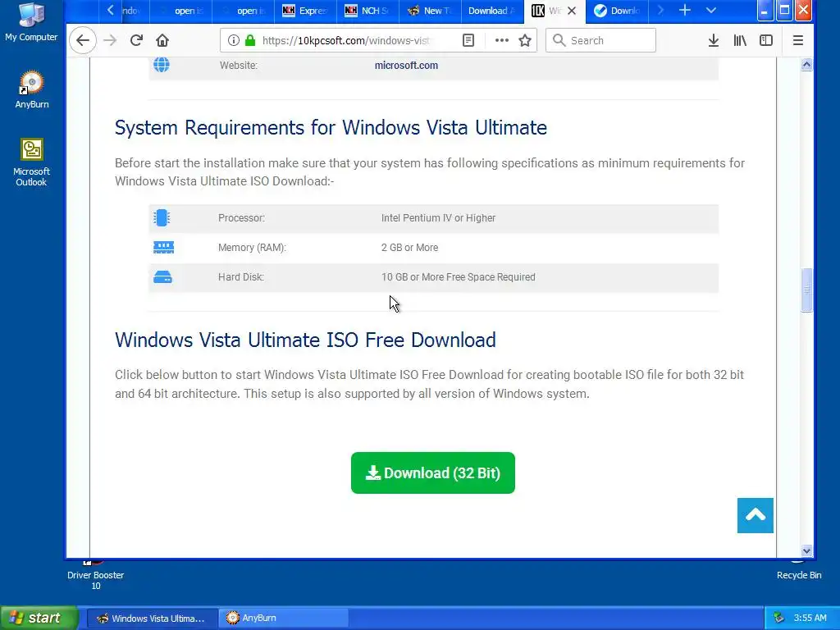840x630 pixels.
Task: Open the Library icon
Action: pyautogui.click(x=740, y=40)
